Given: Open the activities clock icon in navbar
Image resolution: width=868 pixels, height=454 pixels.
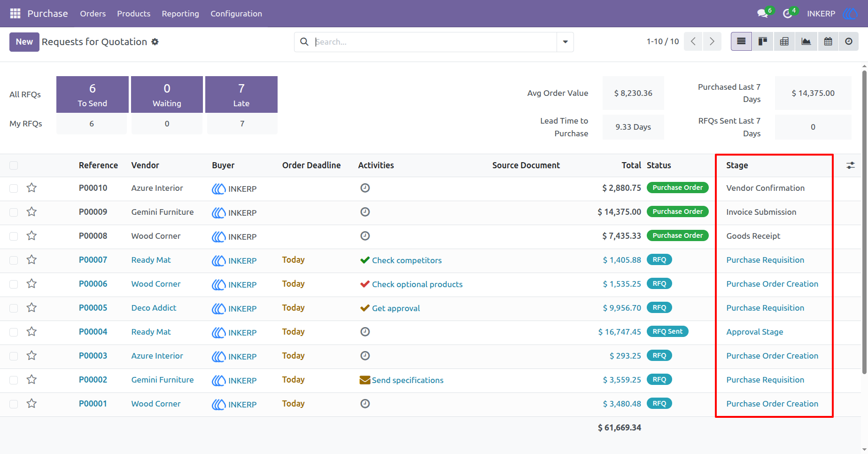Looking at the screenshot, I should pyautogui.click(x=788, y=14).
